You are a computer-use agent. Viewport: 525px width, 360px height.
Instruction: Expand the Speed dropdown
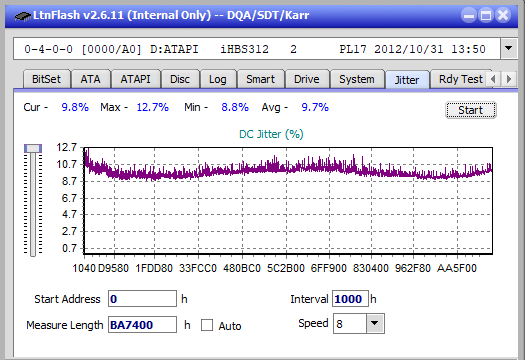pyautogui.click(x=375, y=323)
